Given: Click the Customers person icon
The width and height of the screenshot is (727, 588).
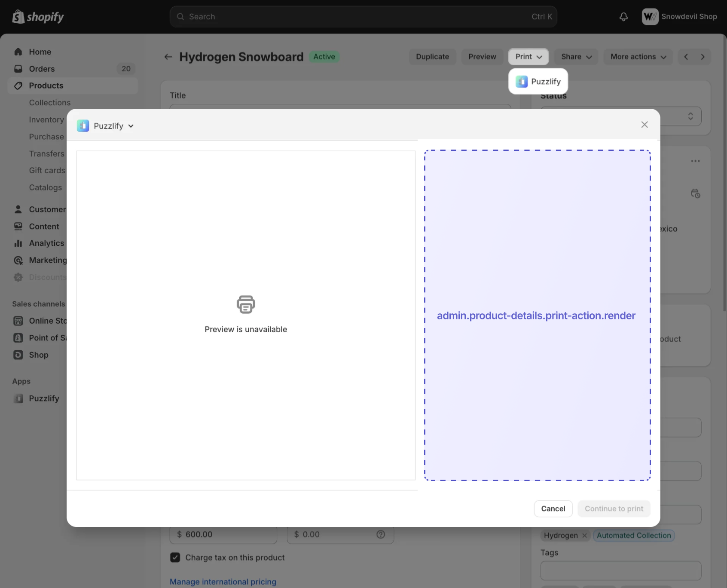Looking at the screenshot, I should tap(18, 209).
